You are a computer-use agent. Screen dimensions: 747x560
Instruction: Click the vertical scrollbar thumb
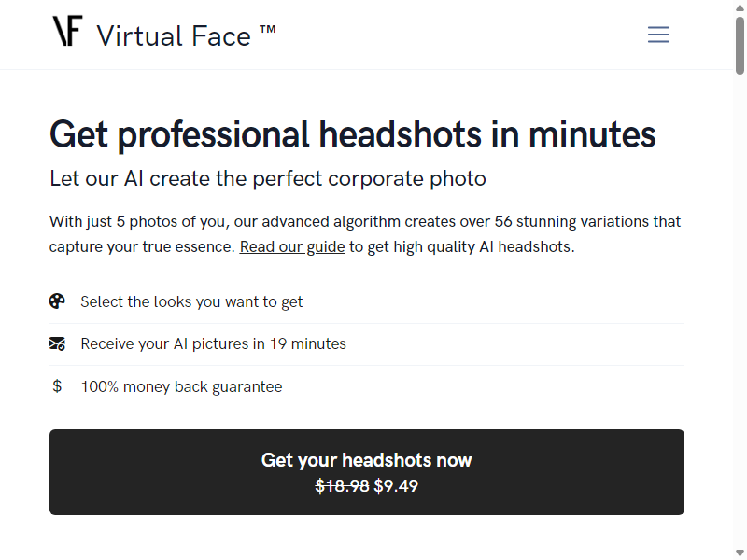pos(740,45)
